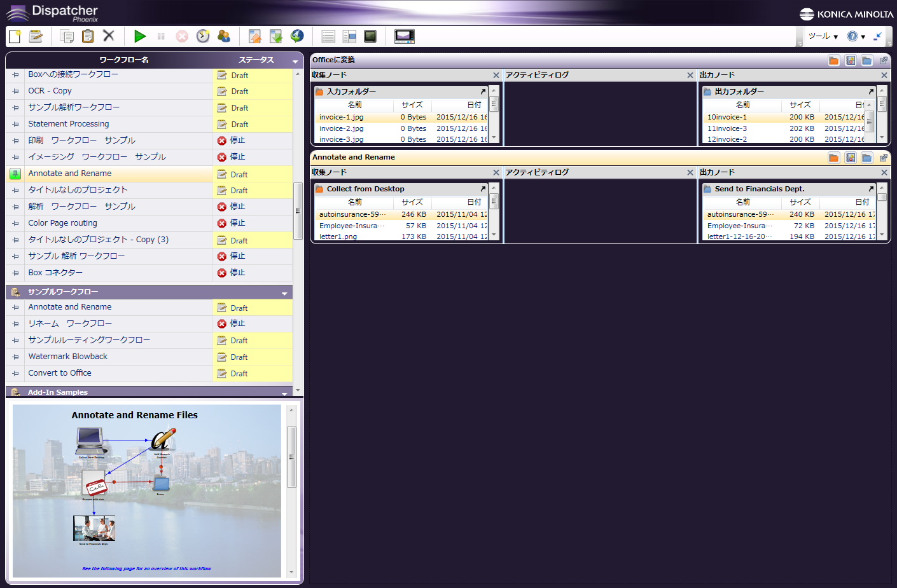Open the users management icon
Viewport: 897px width, 588px height.
224,36
